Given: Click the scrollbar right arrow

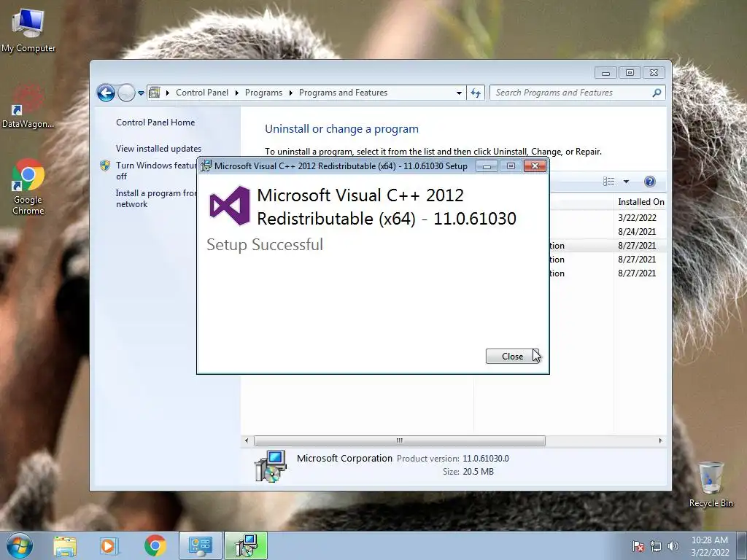Looking at the screenshot, I should point(660,440).
